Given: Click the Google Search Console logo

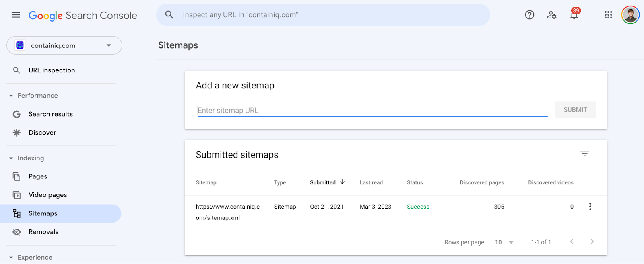Looking at the screenshot, I should point(83,16).
